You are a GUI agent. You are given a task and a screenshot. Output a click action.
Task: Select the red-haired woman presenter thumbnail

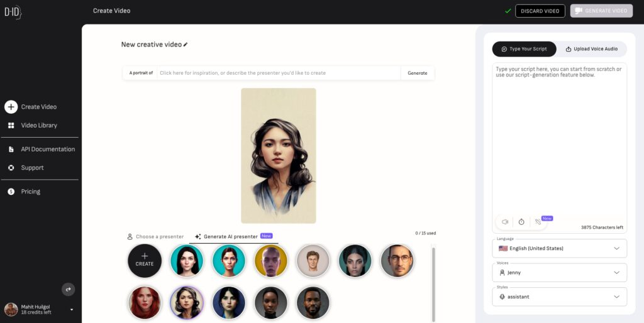coord(145,302)
